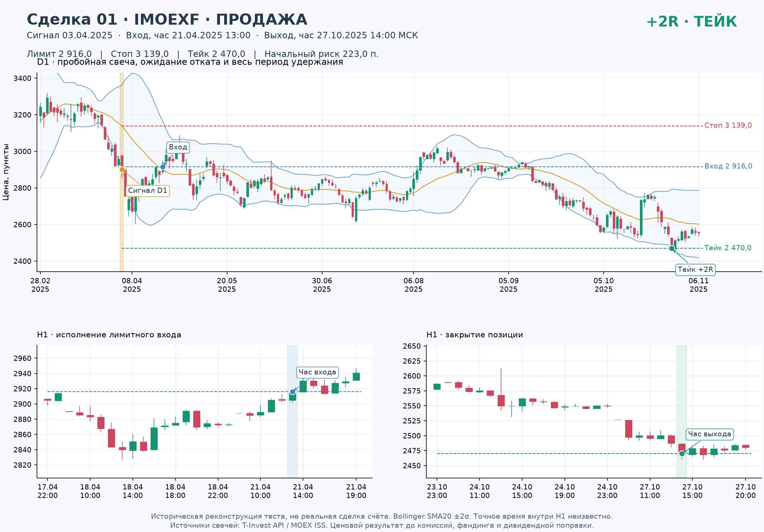Click the "06.08 2025" x-axis date label

click(414, 285)
